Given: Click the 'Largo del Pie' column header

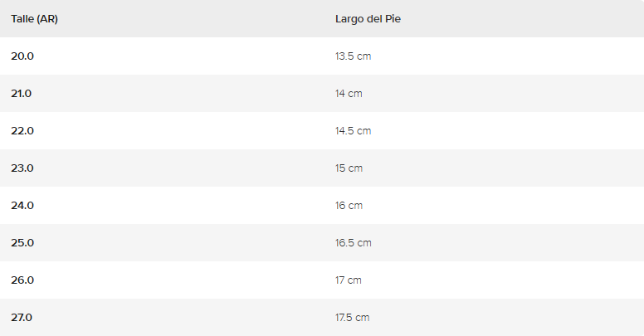Looking at the screenshot, I should [x=368, y=18].
